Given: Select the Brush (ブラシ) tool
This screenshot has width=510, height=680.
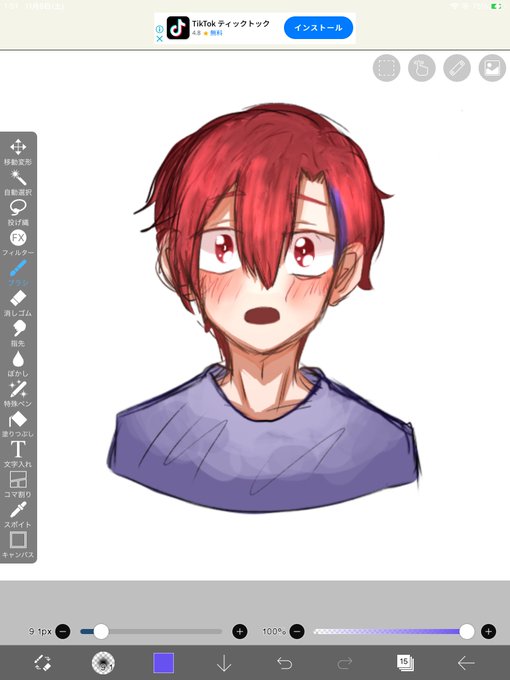Looking at the screenshot, I should pos(18,273).
